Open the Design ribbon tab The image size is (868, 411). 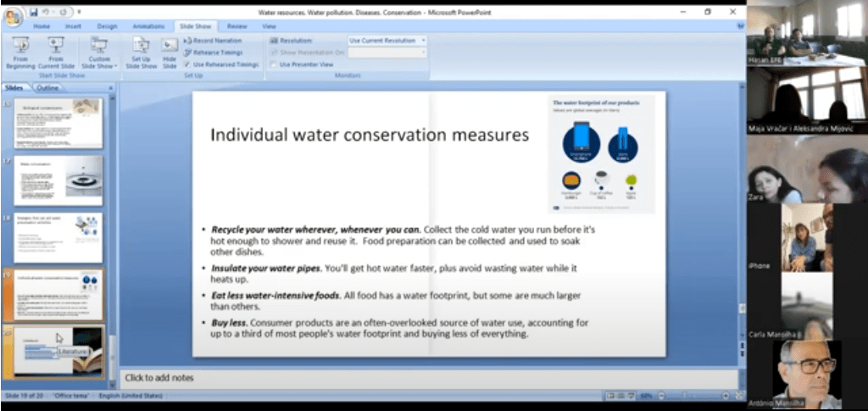click(107, 26)
